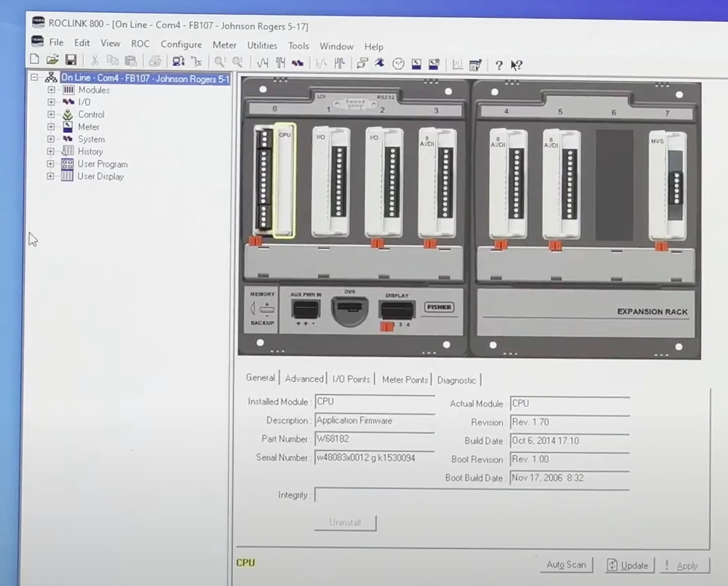Click the Uninstall button

345,522
